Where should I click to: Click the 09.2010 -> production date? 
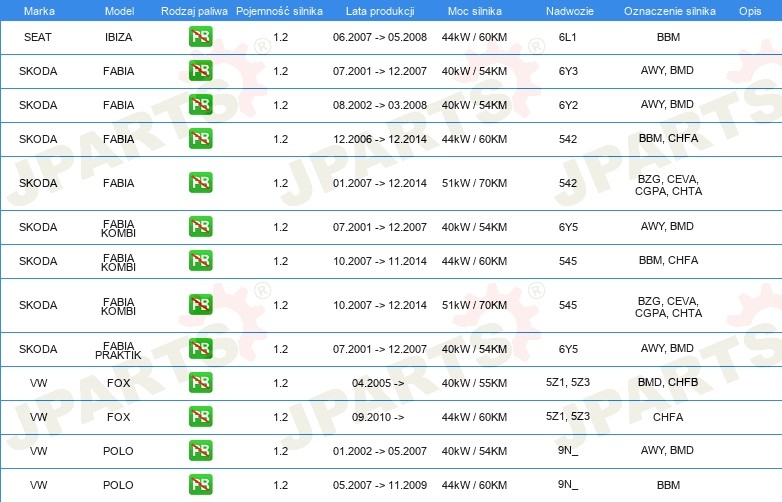pos(378,417)
